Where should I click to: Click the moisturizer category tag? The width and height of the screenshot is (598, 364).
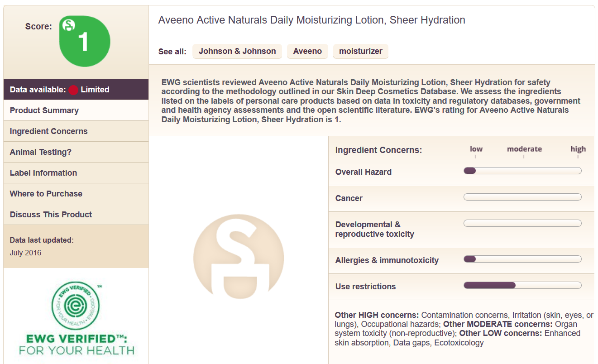point(361,51)
